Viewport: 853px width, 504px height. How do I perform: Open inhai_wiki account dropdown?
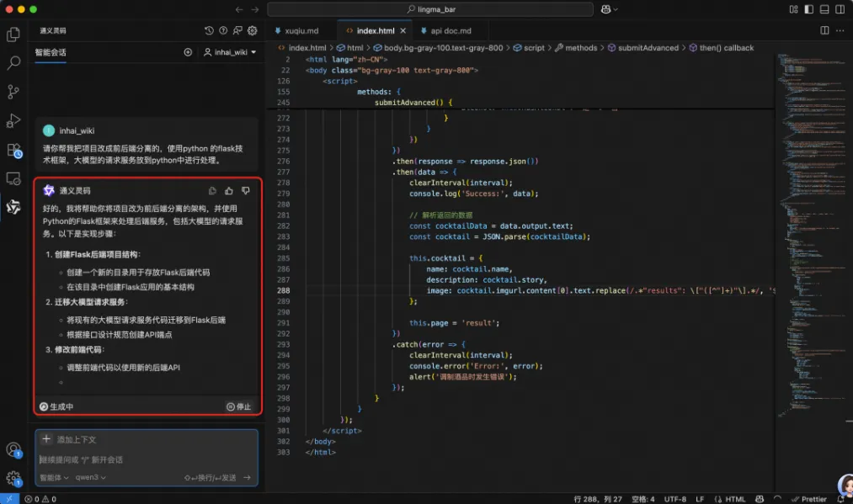(x=230, y=52)
